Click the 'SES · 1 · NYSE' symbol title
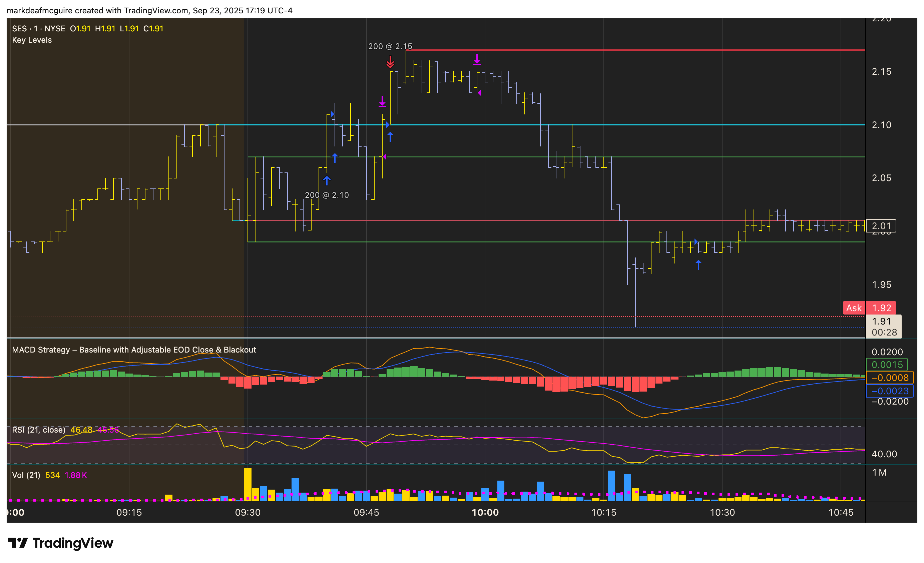The image size is (924, 563). [x=38, y=28]
